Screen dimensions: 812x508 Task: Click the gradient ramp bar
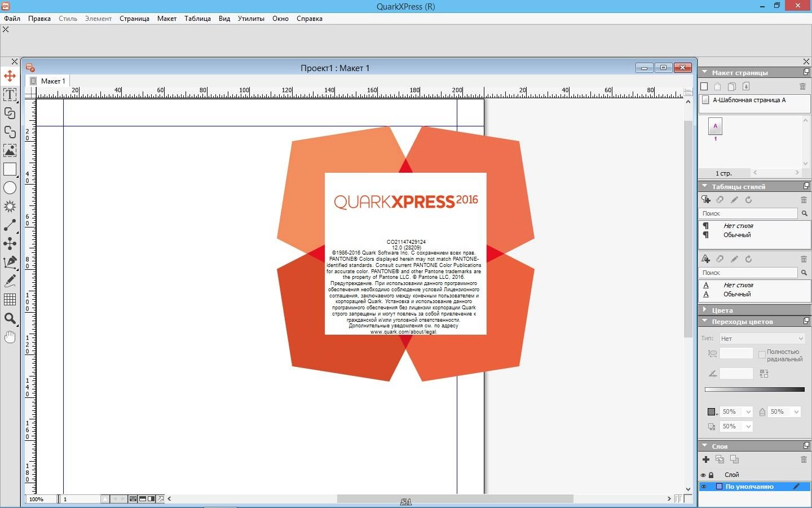[754, 389]
